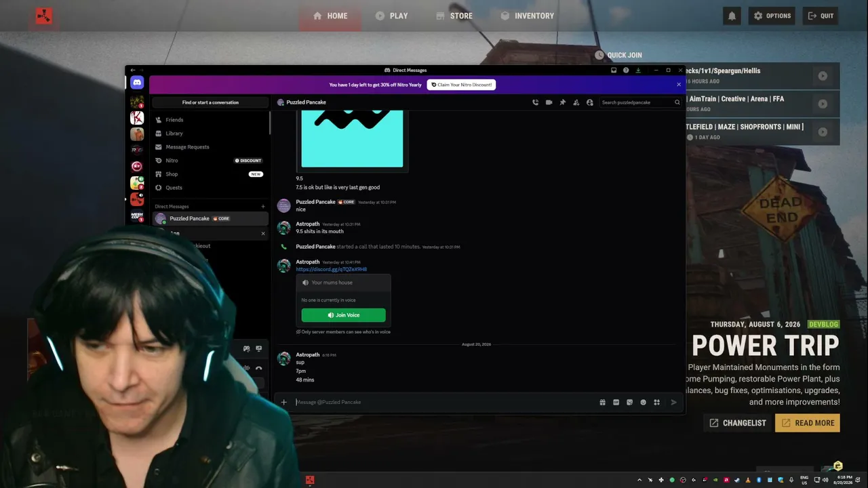This screenshot has width=868, height=488.
Task: Open the ENG US language indicator
Action: point(804,480)
